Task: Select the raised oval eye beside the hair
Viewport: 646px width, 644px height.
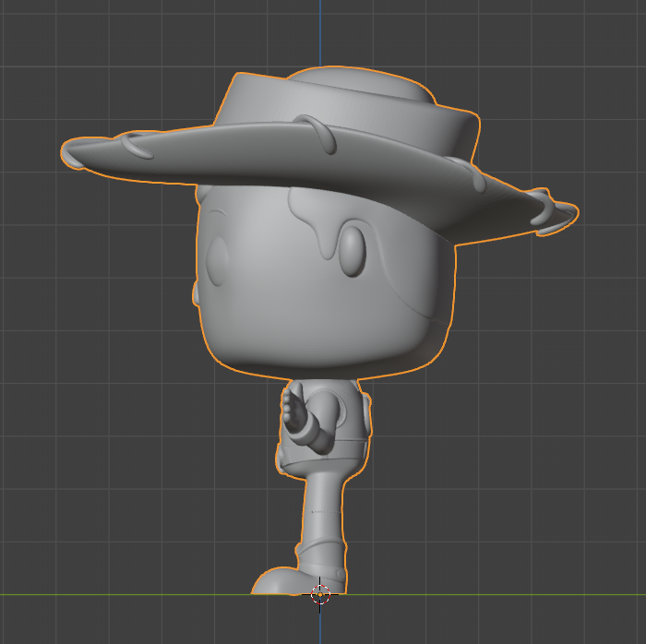Action: 352,249
